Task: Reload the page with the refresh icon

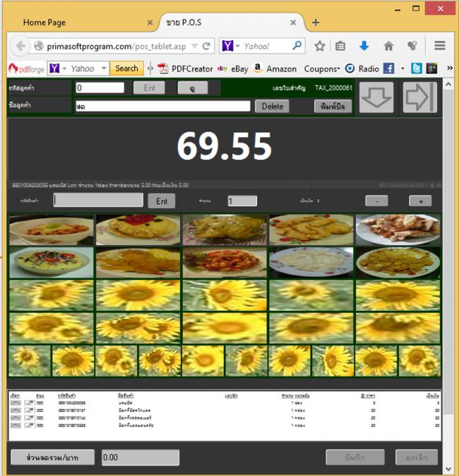Action: [x=207, y=46]
